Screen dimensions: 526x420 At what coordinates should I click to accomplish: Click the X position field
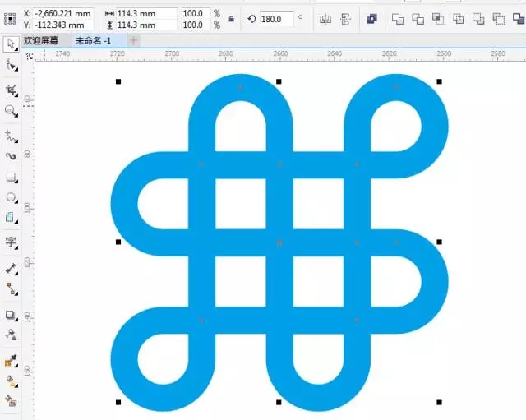62,13
